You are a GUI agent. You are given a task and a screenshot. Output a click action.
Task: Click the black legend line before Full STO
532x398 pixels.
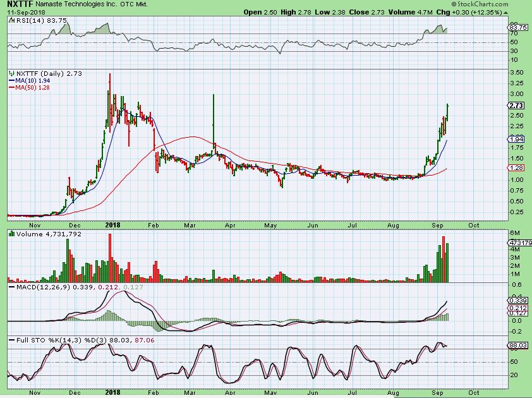click(x=12, y=340)
